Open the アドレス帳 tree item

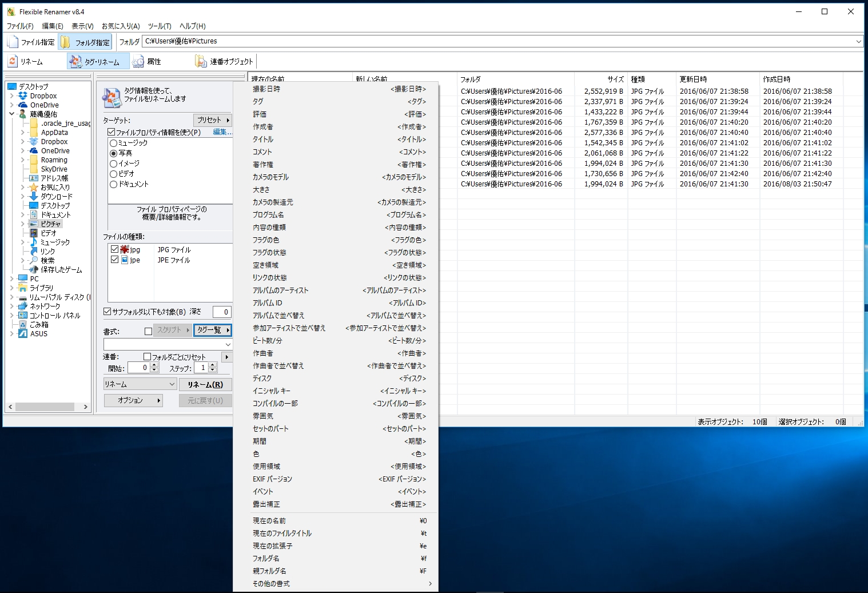pos(54,178)
